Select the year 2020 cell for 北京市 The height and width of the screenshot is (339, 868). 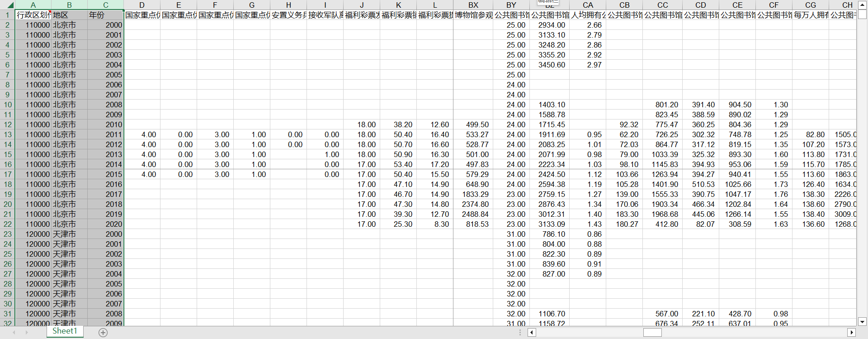[x=105, y=224]
